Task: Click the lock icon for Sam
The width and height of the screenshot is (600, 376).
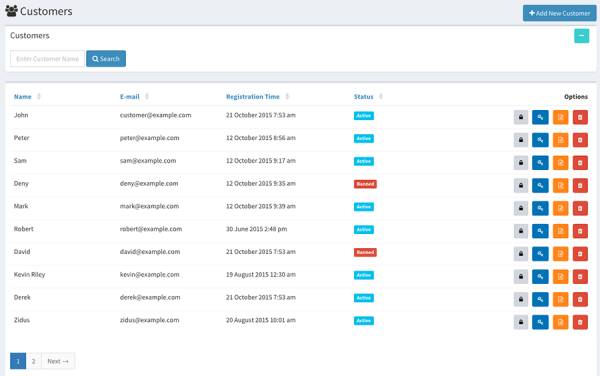Action: click(521, 163)
